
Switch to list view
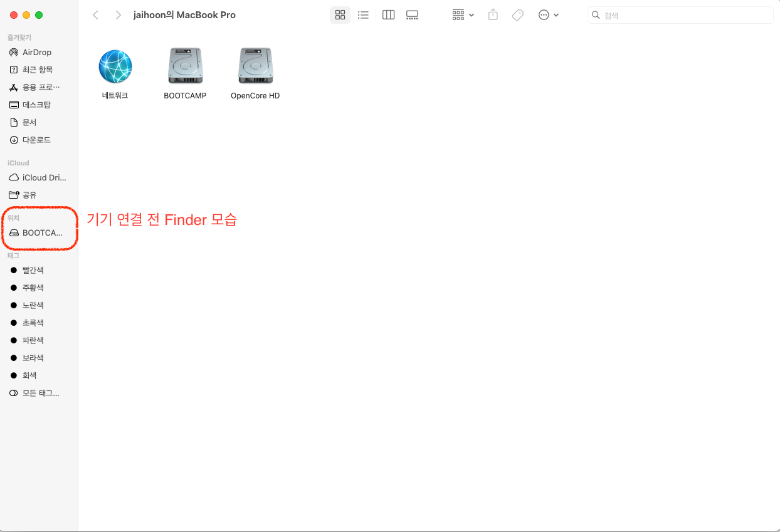(363, 15)
